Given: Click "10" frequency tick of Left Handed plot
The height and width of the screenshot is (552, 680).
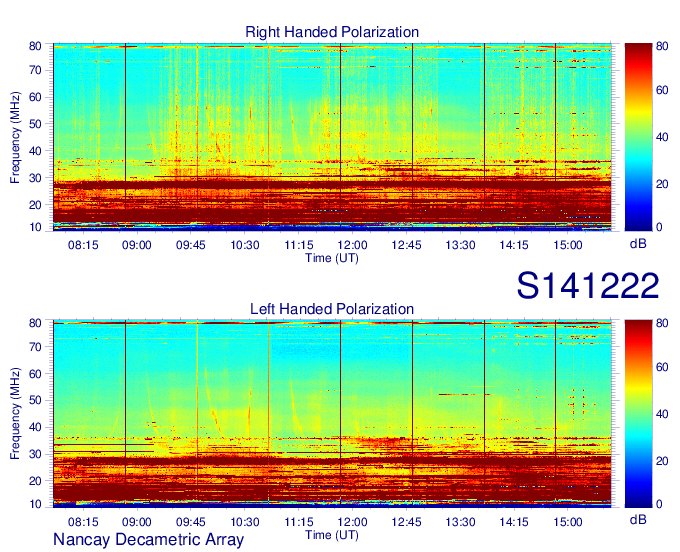Looking at the screenshot, I should [35, 504].
